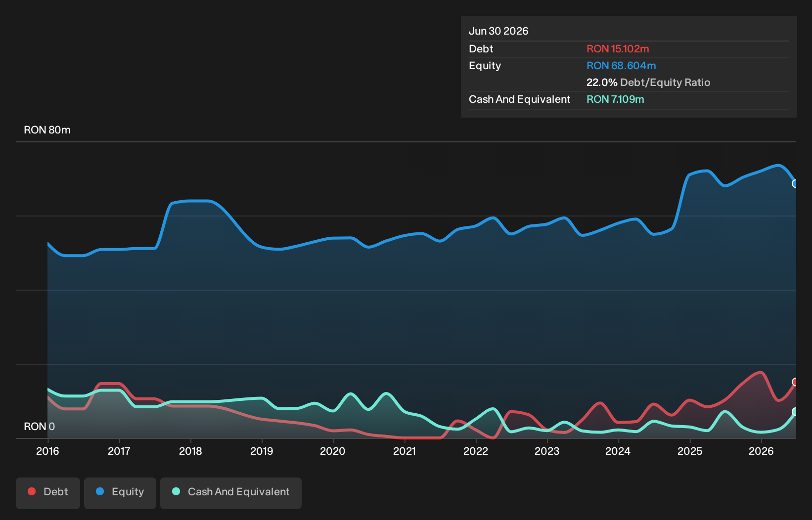Click the 2021 x-axis label

[405, 451]
